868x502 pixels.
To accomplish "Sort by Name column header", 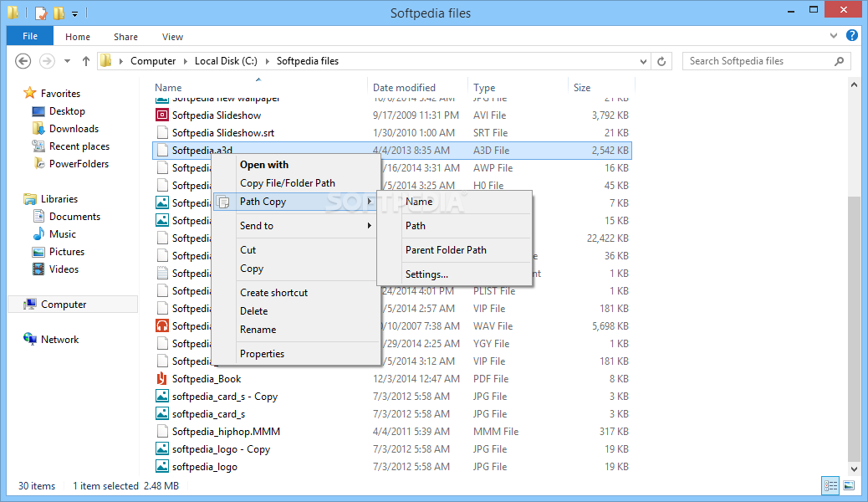I will point(168,88).
